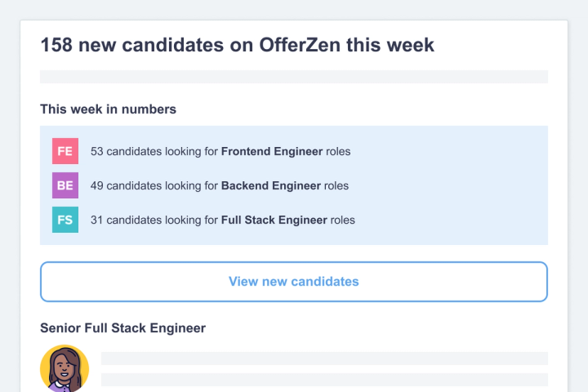
Task: Click the This week in numbers heading
Action: [108, 109]
